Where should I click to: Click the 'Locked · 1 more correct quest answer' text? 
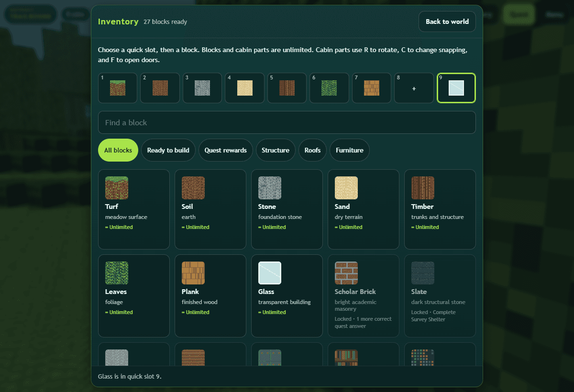click(x=363, y=323)
